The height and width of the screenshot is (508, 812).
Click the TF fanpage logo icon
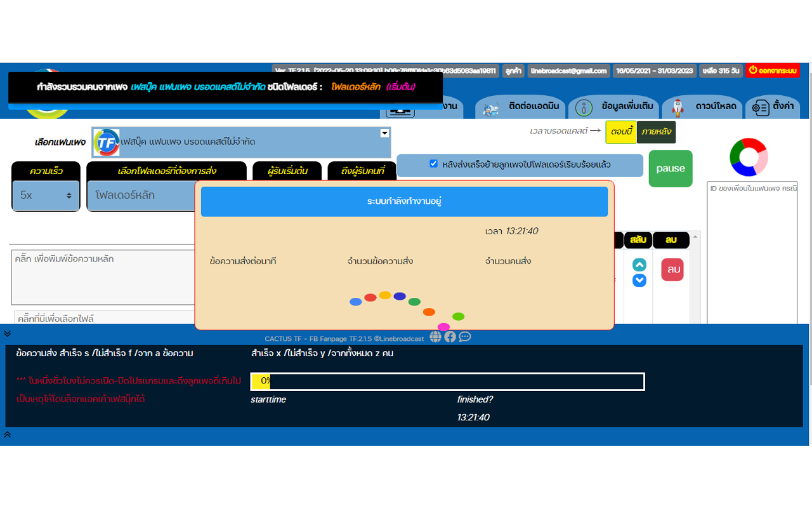106,142
